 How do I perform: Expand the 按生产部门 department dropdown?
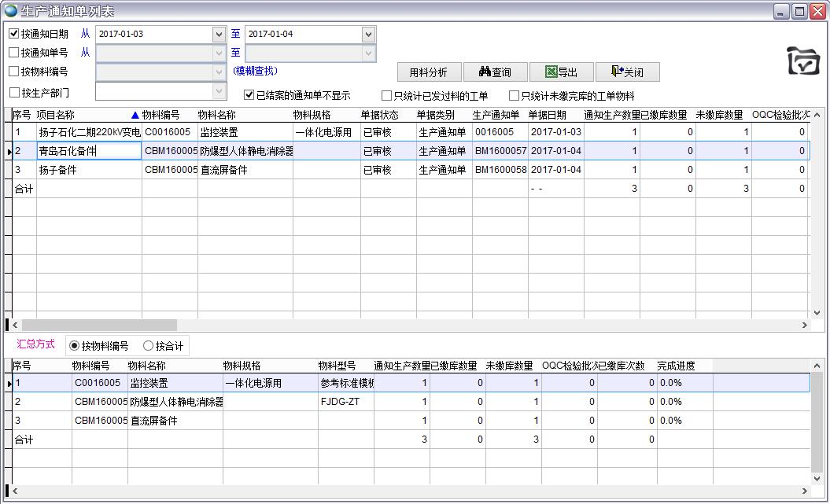pos(219,91)
